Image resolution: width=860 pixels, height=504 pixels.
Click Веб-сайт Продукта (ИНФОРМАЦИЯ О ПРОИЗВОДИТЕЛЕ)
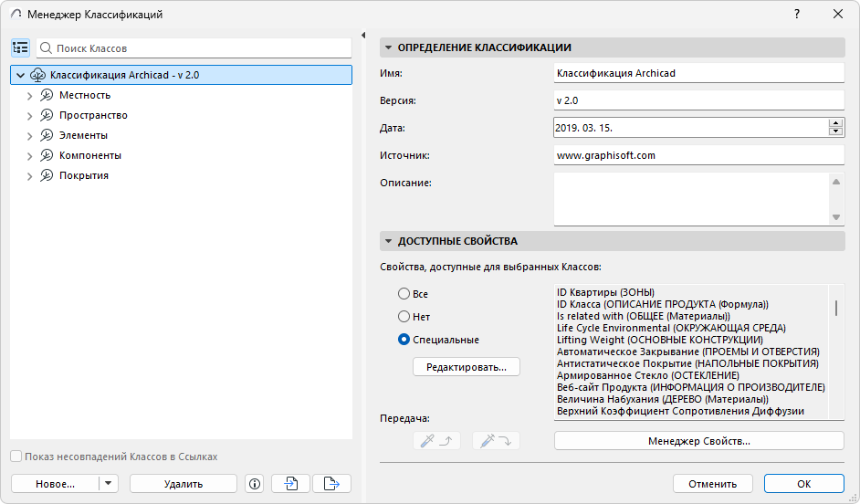(x=691, y=387)
